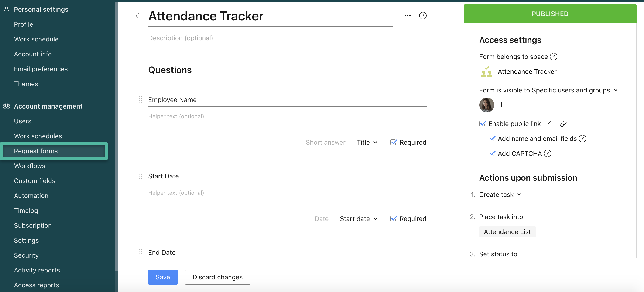Toggle Add name and email fields checkbox
The image size is (644, 292).
491,139
